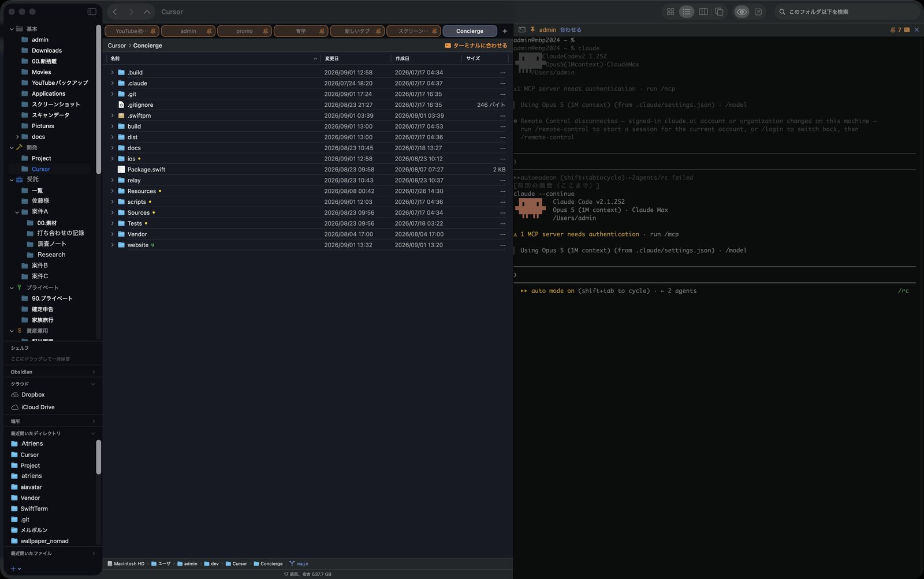Collapse the 最近開いたディレクトリ section
The width and height of the screenshot is (924, 579).
pyautogui.click(x=94, y=434)
